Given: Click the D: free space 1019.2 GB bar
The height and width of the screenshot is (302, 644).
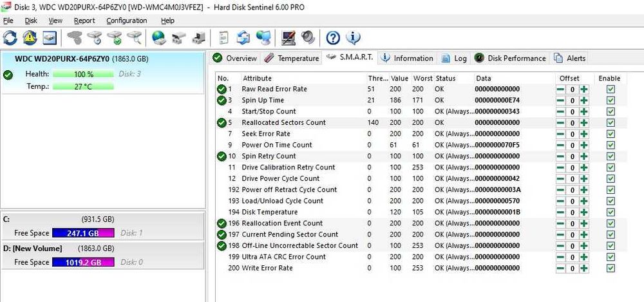Looking at the screenshot, I should pos(83,262).
